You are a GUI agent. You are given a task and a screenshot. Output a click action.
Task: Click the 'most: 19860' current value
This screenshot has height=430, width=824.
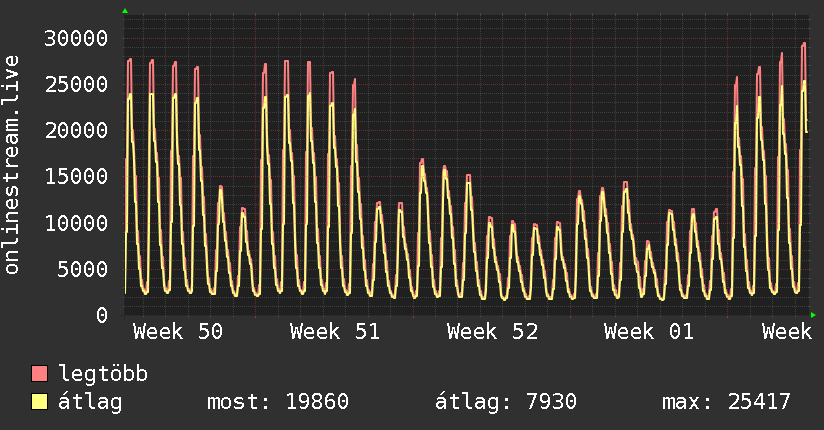(277, 403)
